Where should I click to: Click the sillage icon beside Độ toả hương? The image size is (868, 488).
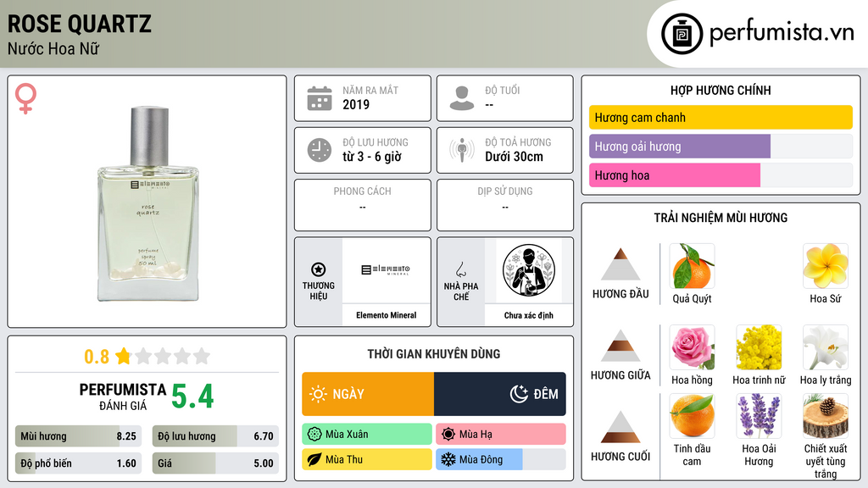pyautogui.click(x=462, y=150)
